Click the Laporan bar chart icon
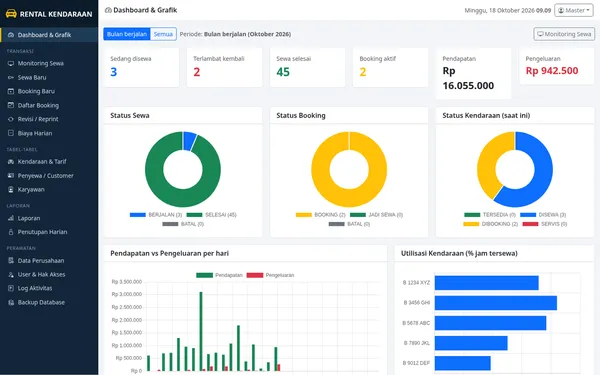Image resolution: width=600 pixels, height=375 pixels. 11,218
